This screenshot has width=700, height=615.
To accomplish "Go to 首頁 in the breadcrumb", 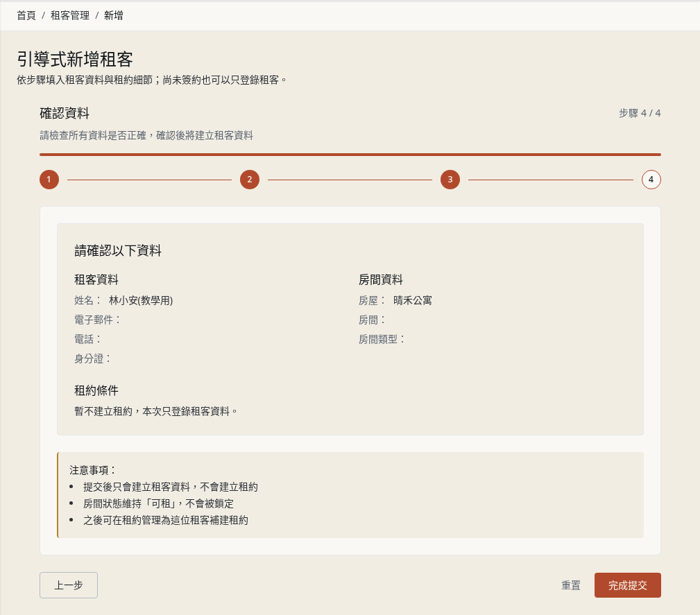I will click(x=26, y=16).
